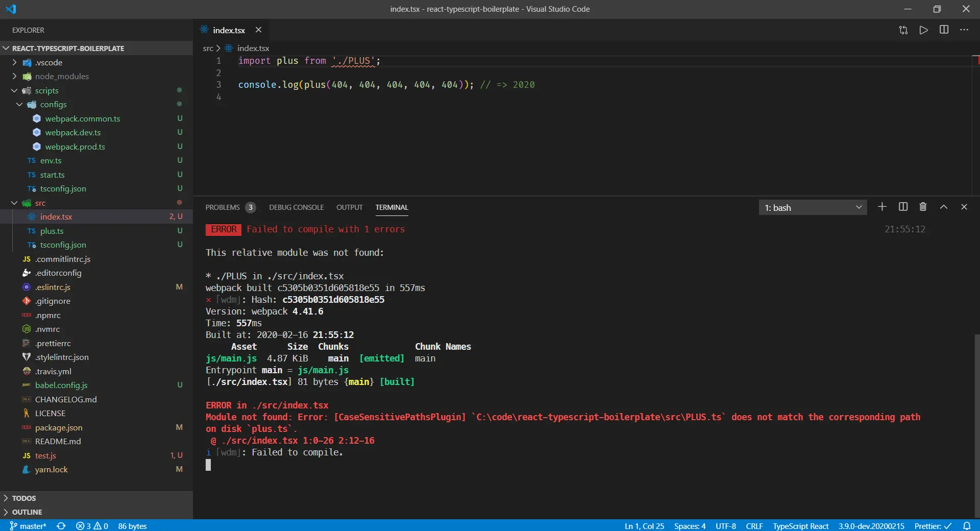Open .prettierrc file
The image size is (980, 531).
(96, 343)
